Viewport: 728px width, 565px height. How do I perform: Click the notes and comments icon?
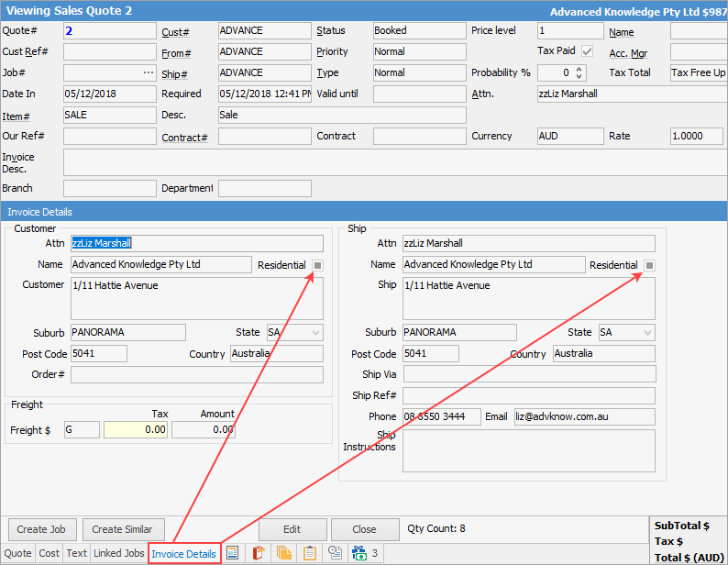(x=336, y=553)
